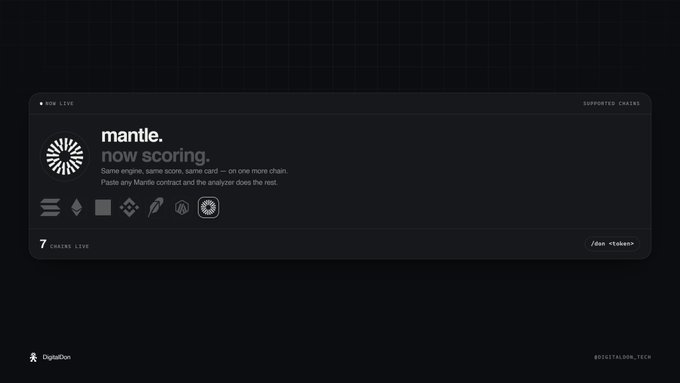Click the /don <token> command pill
The image size is (680, 383).
point(612,244)
